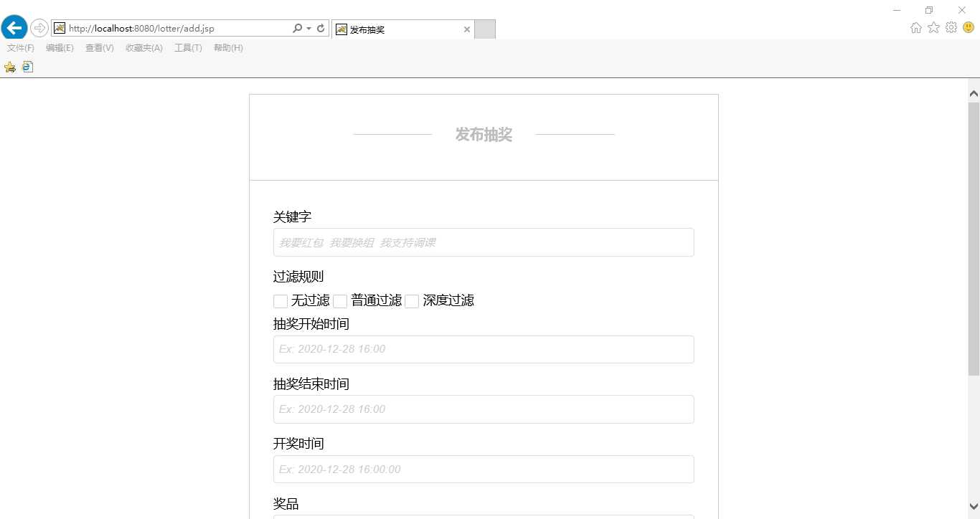Image resolution: width=980 pixels, height=519 pixels.
Task: Click the 发布抽奖 page heading
Action: [484, 134]
